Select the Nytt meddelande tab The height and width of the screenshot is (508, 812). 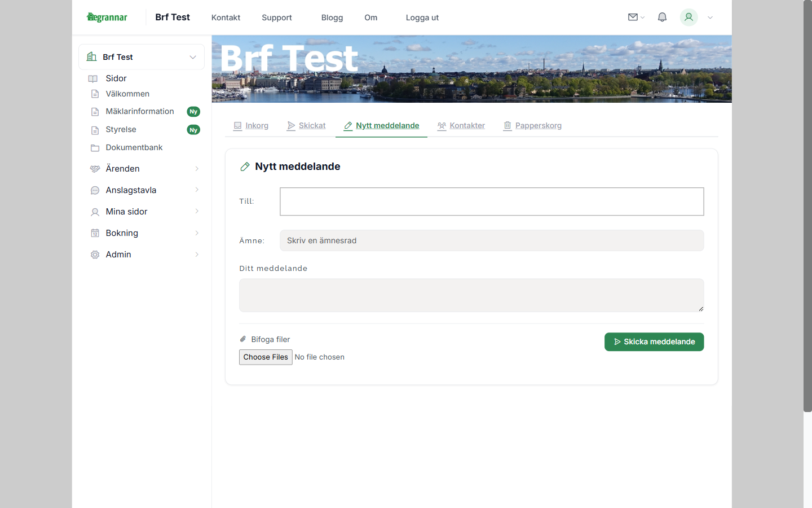[381, 125]
